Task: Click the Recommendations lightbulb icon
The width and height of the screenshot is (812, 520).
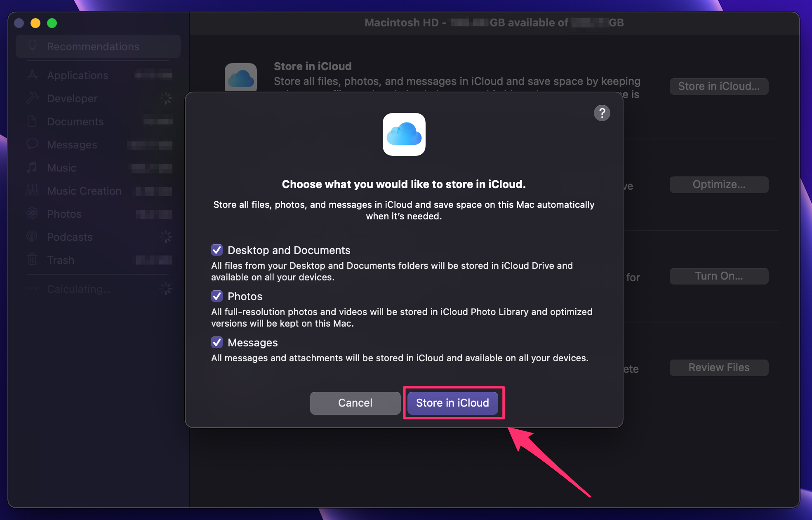Action: (x=32, y=46)
